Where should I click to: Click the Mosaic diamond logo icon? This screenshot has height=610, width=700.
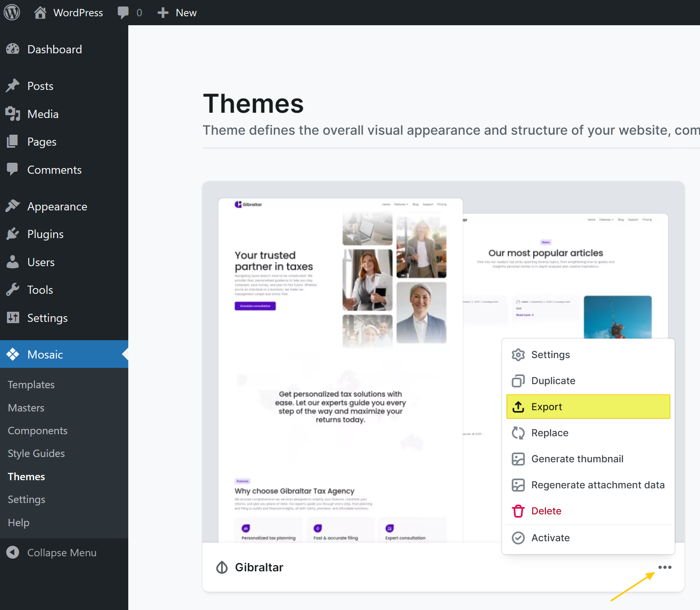point(13,354)
